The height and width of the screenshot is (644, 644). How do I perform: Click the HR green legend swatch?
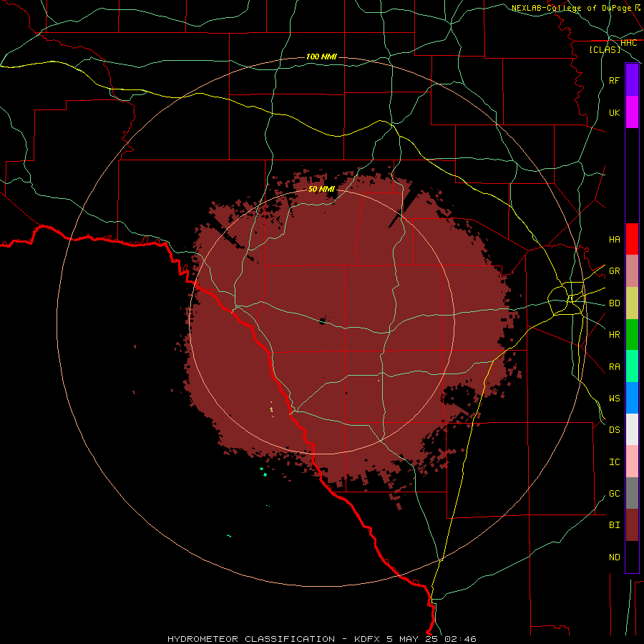coord(632,335)
